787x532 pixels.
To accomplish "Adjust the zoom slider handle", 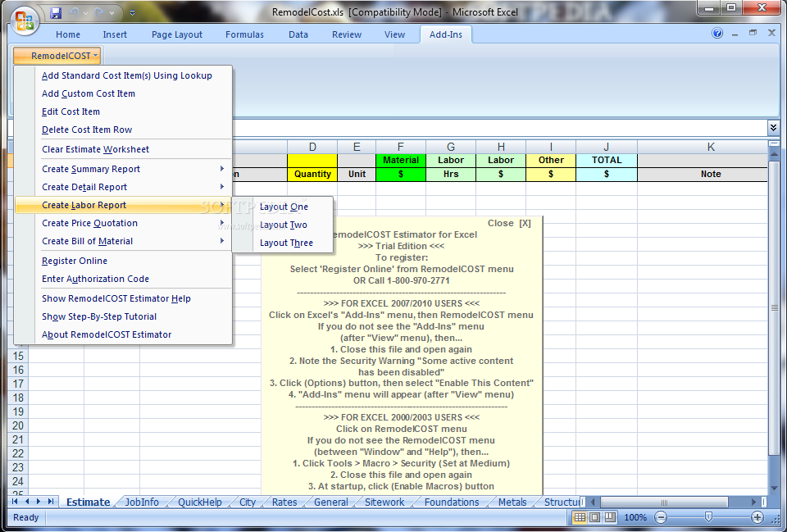I will pyautogui.click(x=708, y=517).
